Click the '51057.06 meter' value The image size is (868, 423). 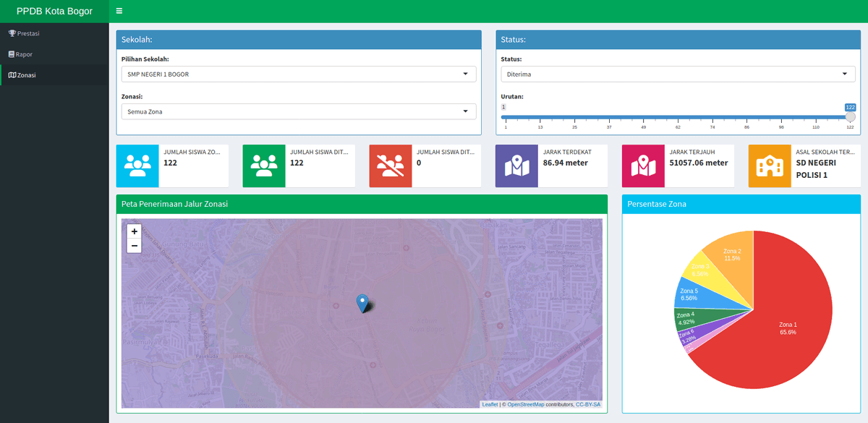699,163
